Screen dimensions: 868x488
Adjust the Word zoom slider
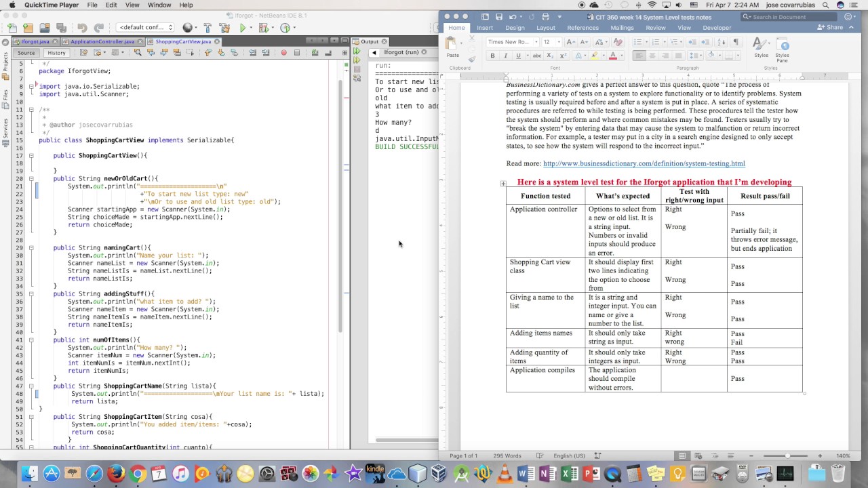[787, 456]
